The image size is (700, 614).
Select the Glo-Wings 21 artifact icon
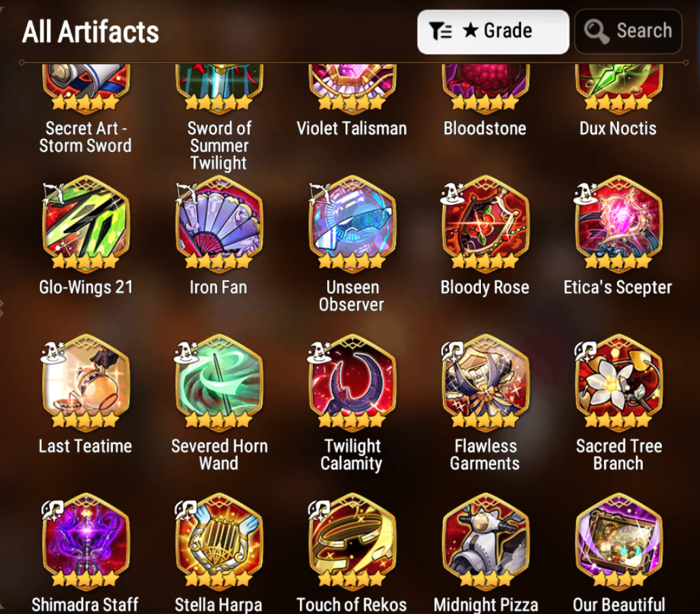coord(86,224)
